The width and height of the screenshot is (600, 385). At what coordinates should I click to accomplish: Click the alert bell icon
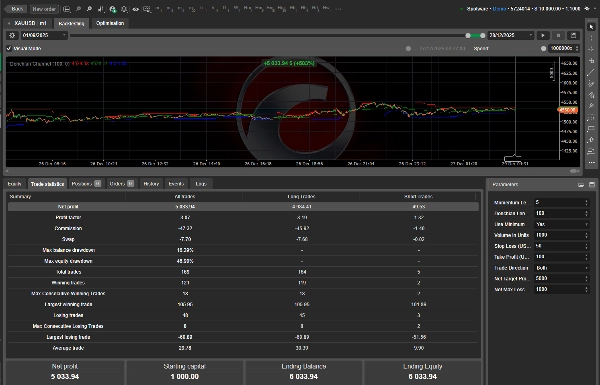[124, 9]
